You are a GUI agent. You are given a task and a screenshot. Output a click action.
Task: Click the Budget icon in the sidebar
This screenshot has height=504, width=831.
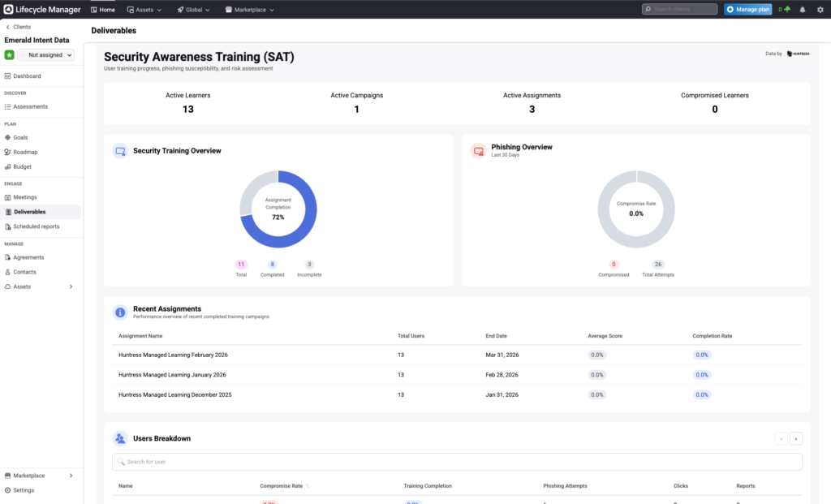click(x=7, y=166)
